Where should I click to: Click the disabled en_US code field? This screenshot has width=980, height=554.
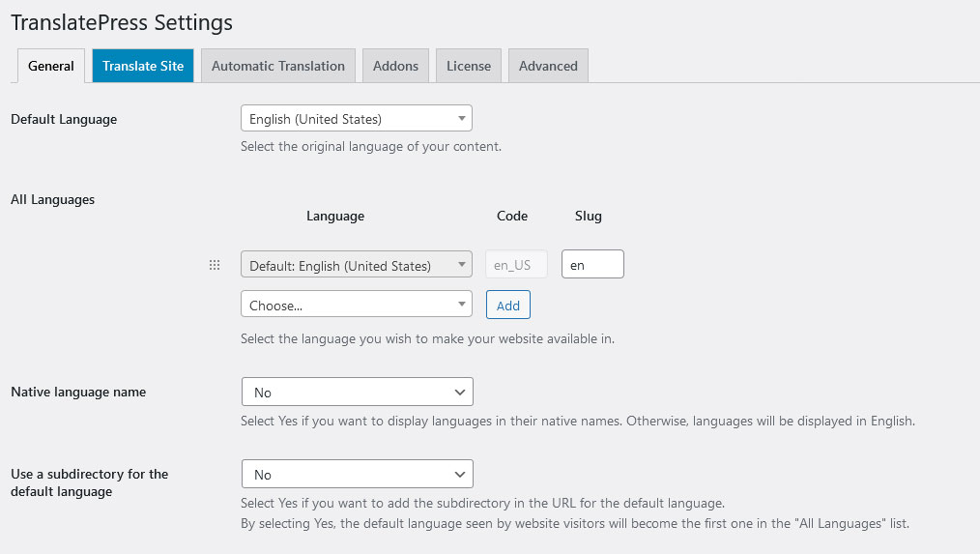coord(517,265)
